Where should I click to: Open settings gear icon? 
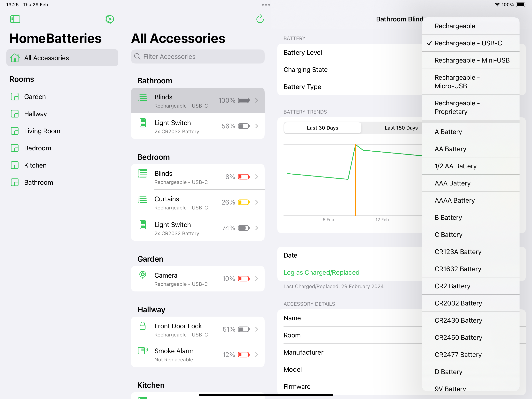click(110, 19)
